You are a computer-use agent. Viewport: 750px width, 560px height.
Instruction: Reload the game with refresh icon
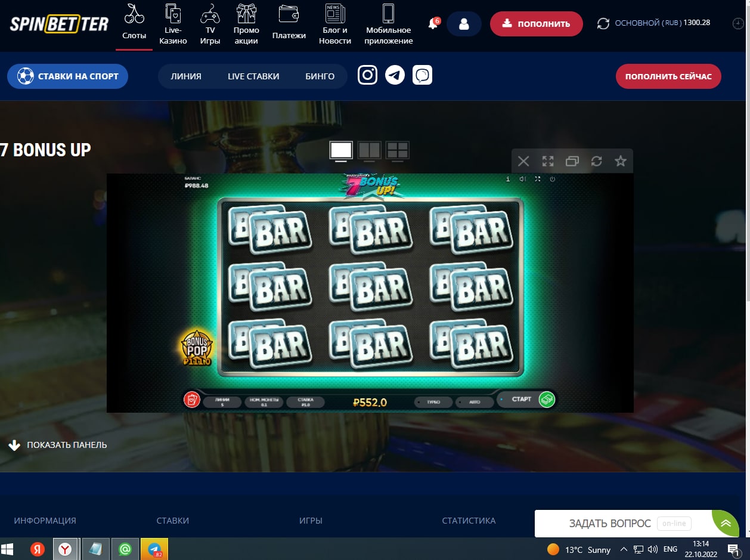[596, 161]
